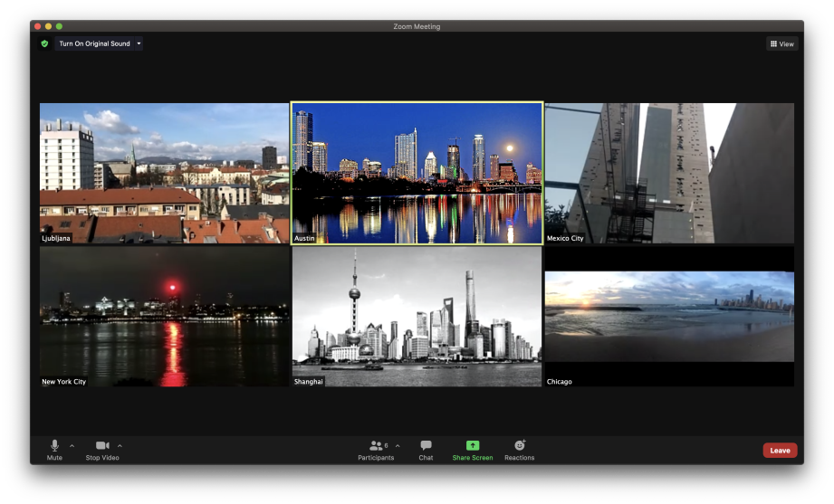Expand audio options chevron beside Mute
This screenshot has height=504, width=834.
pyautogui.click(x=72, y=445)
